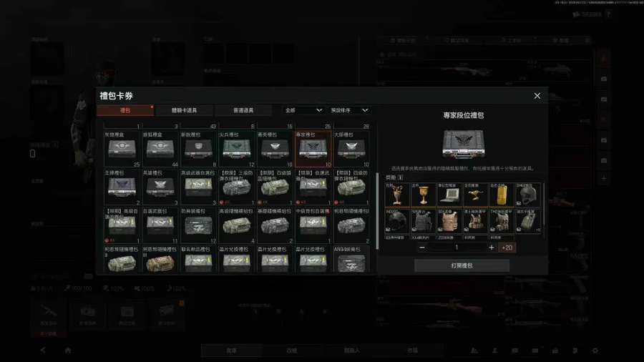Click the 打開禮包 open button

point(462,265)
